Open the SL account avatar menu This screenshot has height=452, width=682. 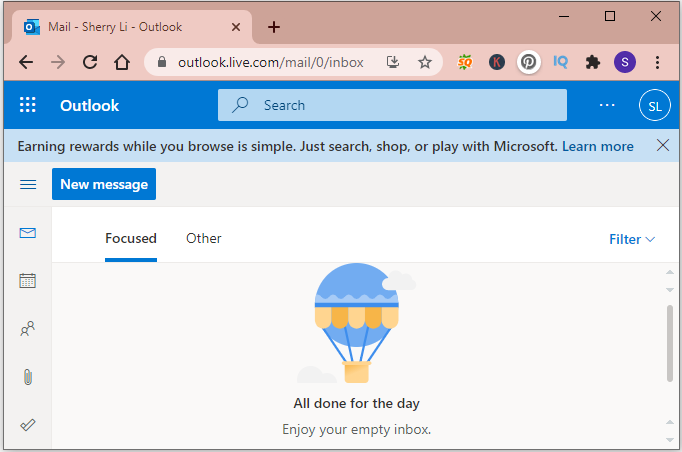[655, 105]
